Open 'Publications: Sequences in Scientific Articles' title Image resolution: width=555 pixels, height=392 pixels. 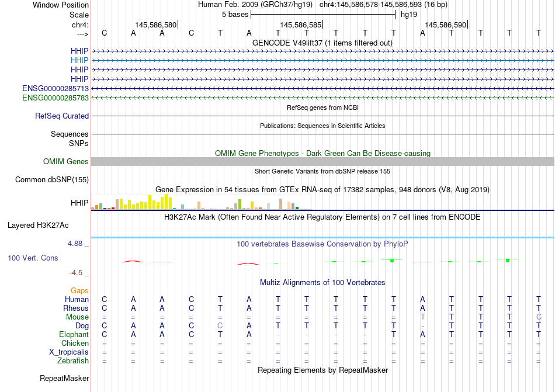point(322,126)
